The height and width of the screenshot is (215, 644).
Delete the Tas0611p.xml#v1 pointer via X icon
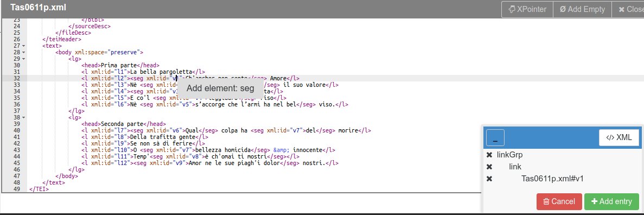[489, 179]
